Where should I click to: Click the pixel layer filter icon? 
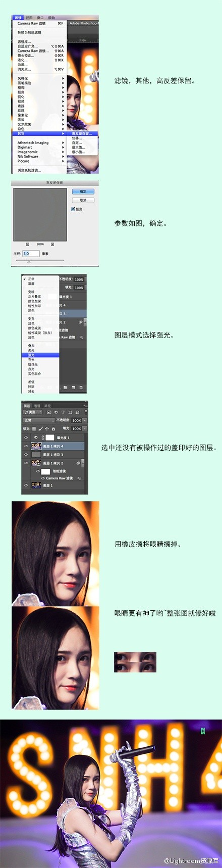point(49,412)
